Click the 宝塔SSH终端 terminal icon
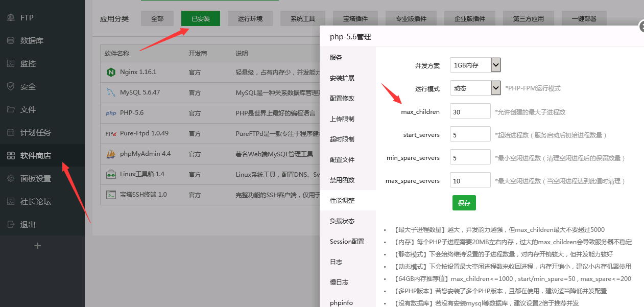This screenshot has height=307, width=644. coord(111,195)
